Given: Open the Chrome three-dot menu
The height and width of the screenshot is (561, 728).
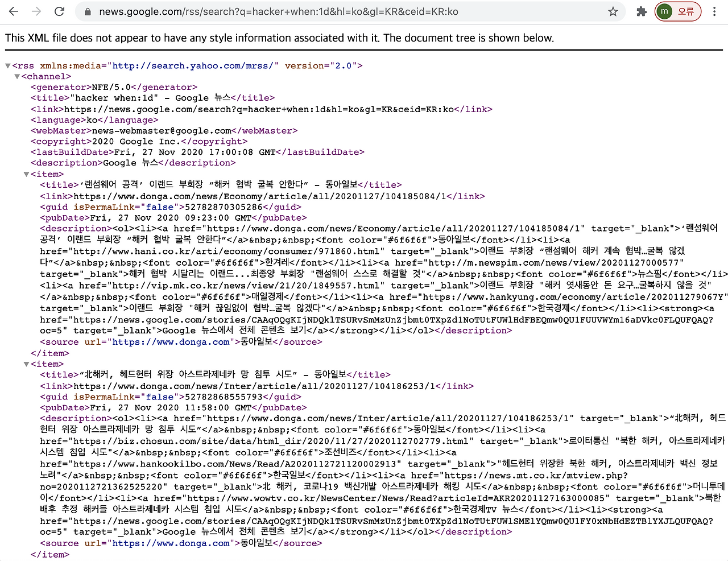Looking at the screenshot, I should (x=714, y=11).
